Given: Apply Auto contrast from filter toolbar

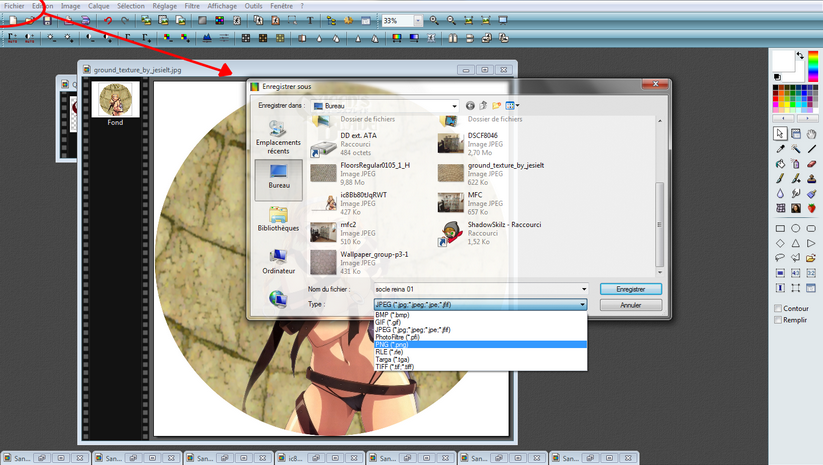Looking at the screenshot, I should pyautogui.click(x=29, y=38).
